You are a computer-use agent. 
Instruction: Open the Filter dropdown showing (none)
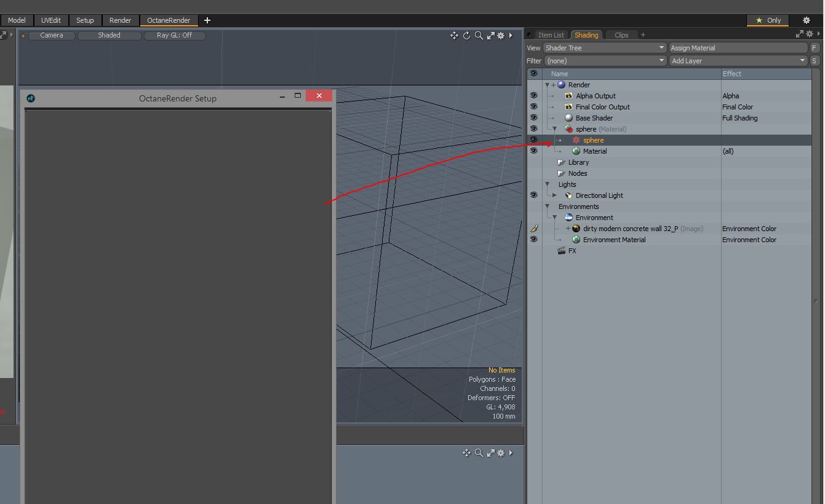605,61
